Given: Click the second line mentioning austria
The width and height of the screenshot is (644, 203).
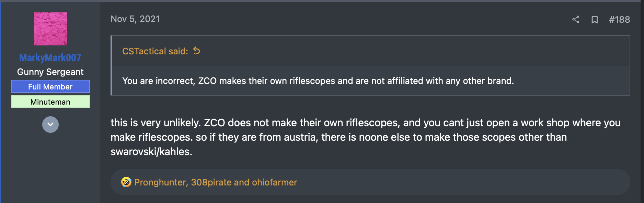Looking at the screenshot, I should 338,137.
